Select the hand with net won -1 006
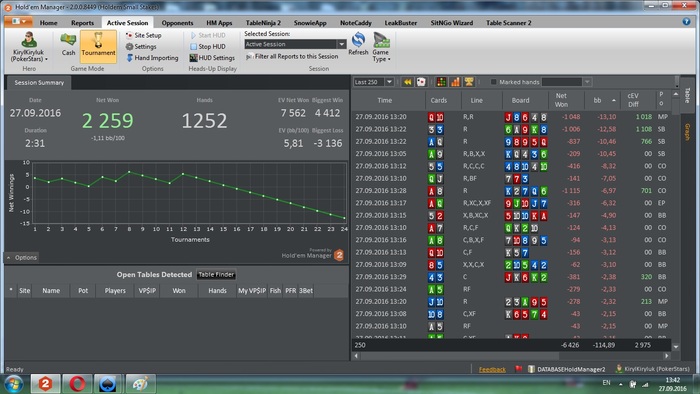The width and height of the screenshot is (700, 394). 511,129
